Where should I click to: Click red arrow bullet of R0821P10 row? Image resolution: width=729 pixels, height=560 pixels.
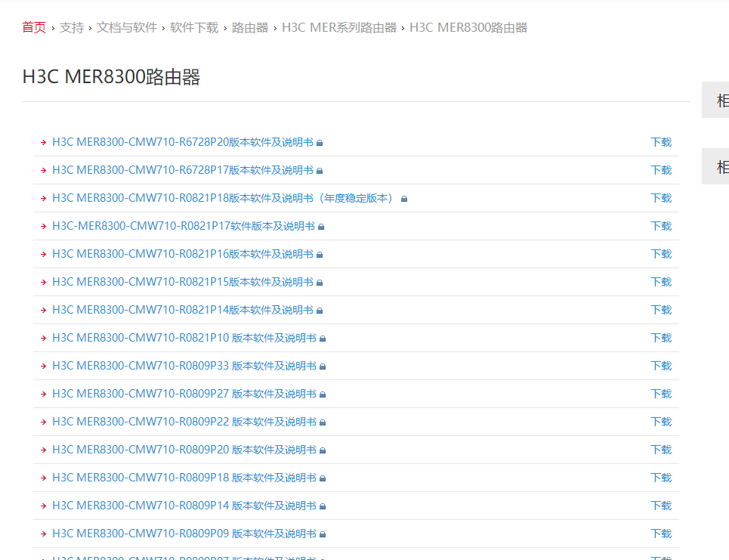click(x=43, y=338)
